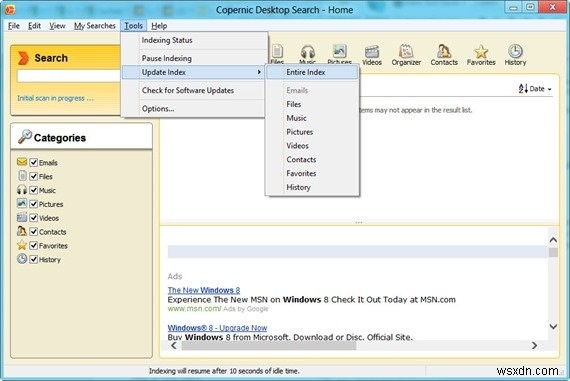Uncheck the Pictures category checkbox
570x381 pixels.
click(x=33, y=204)
